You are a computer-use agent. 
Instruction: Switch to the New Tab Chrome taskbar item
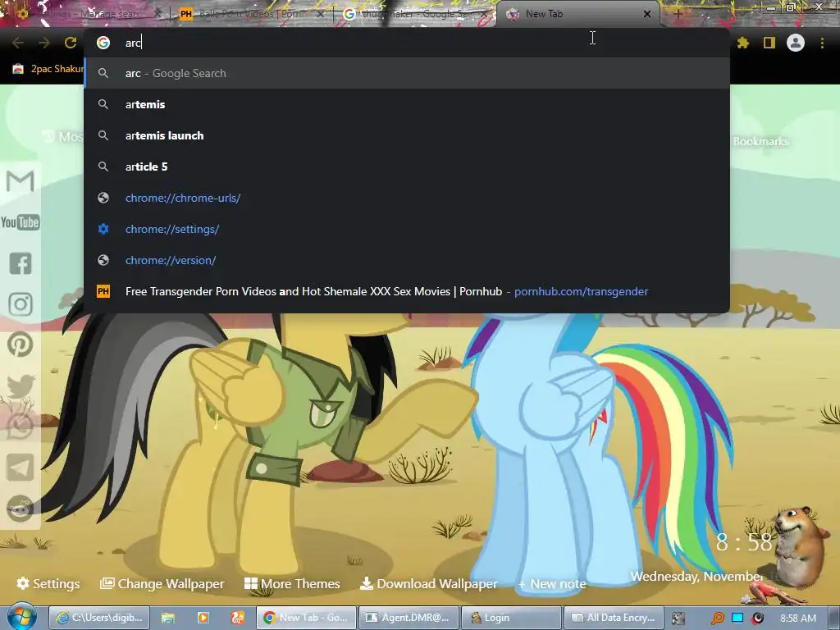(306, 618)
